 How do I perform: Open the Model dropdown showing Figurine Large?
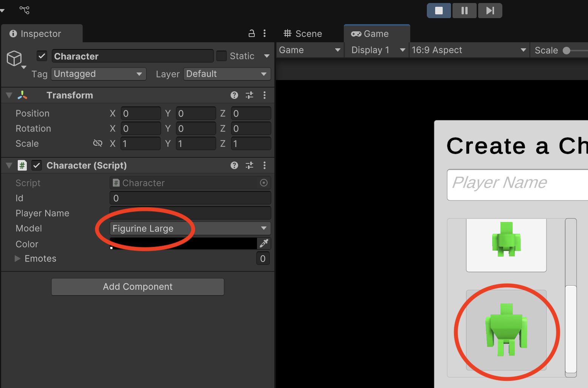point(190,228)
